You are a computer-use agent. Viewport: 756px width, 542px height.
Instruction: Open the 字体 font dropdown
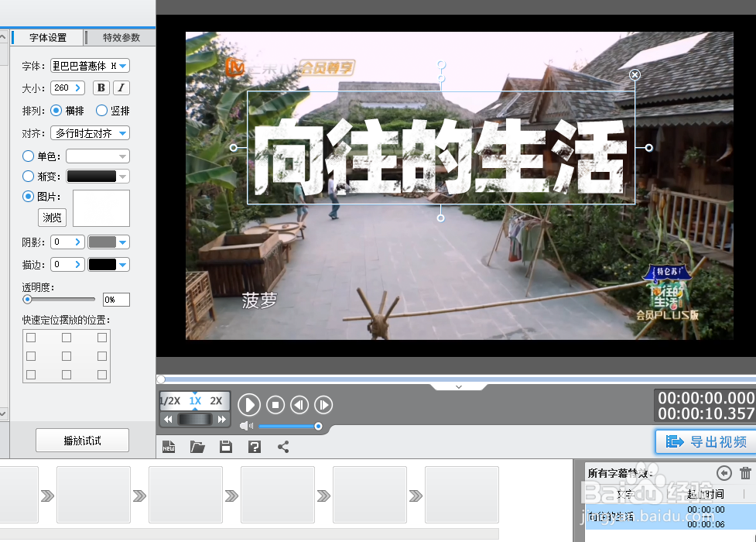coord(123,66)
